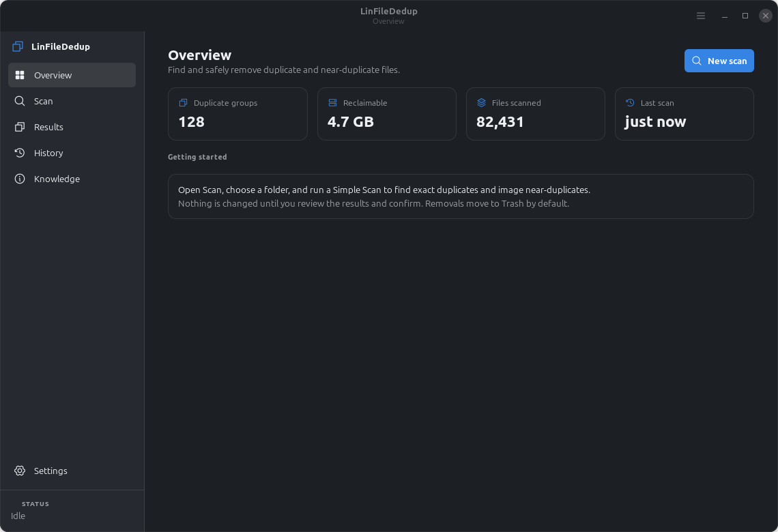Click the 128 duplicate groups value
778x532 pixels.
[192, 121]
